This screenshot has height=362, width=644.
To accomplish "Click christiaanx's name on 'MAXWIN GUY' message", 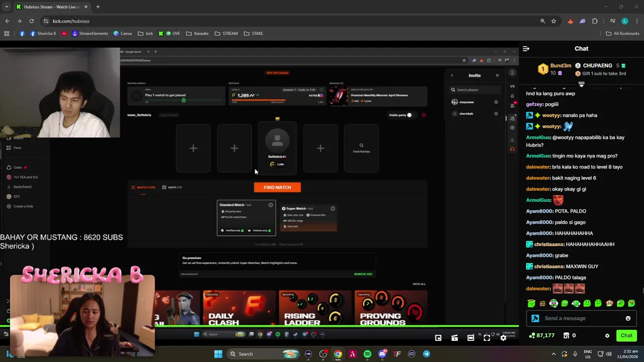I will click(549, 266).
